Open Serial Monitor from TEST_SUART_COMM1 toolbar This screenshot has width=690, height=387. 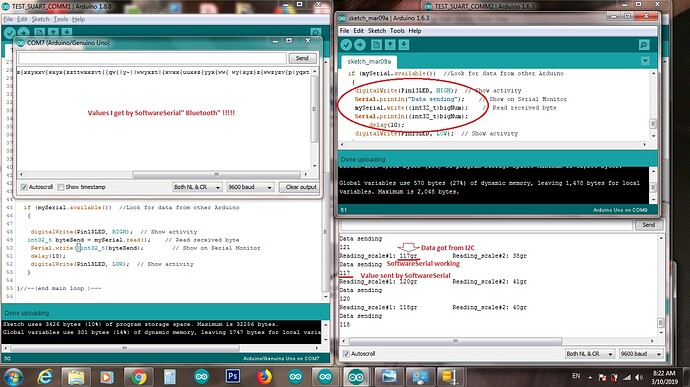pyautogui.click(x=316, y=32)
